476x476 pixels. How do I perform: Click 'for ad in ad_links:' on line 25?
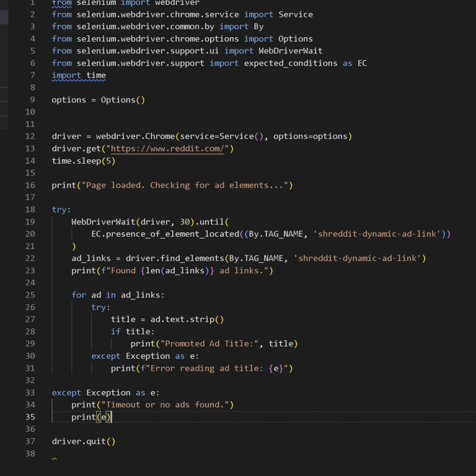118,295
